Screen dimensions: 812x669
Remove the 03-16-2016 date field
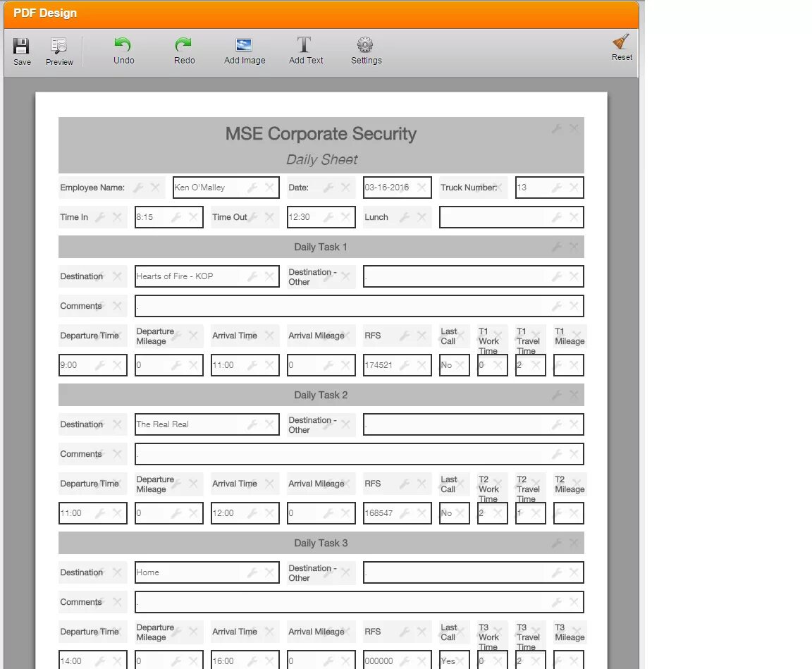[422, 188]
